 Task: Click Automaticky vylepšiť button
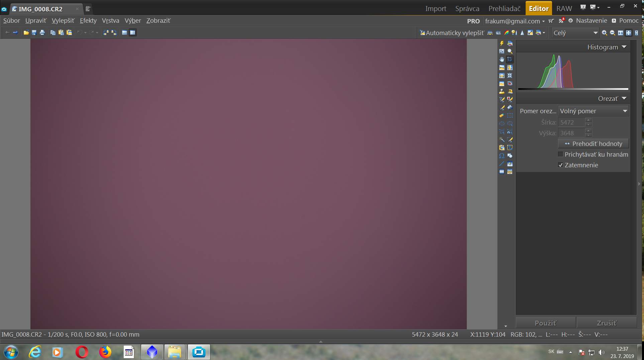(452, 33)
